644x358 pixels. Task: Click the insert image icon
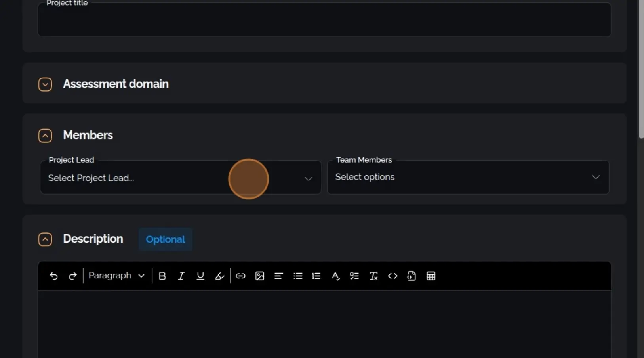pos(259,276)
